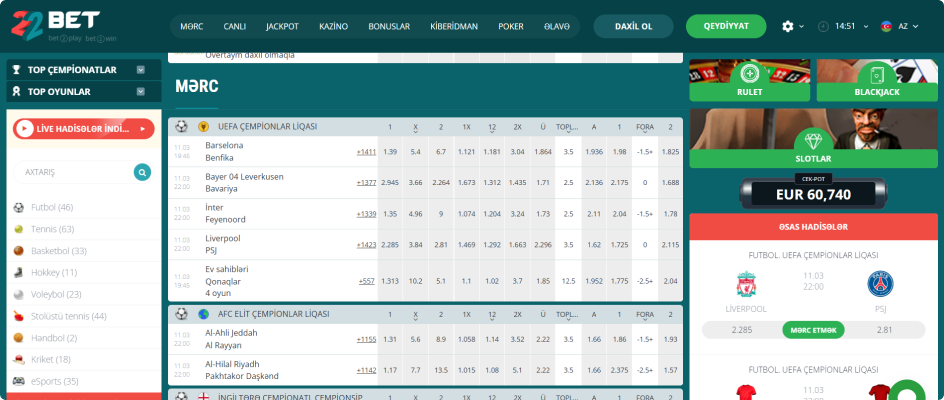The width and height of the screenshot is (944, 400).
Task: Open Rulet casino tile
Action: [750, 80]
